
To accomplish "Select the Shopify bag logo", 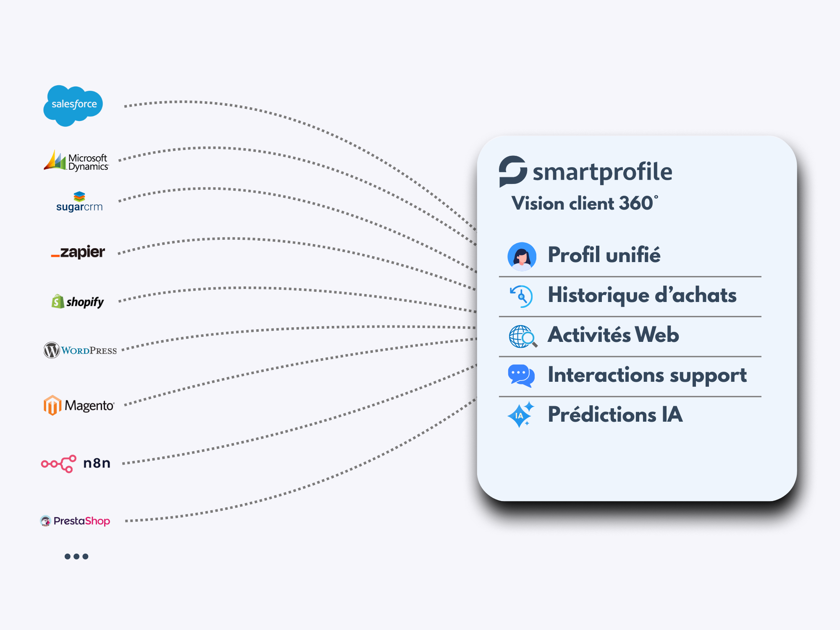I will (58, 301).
